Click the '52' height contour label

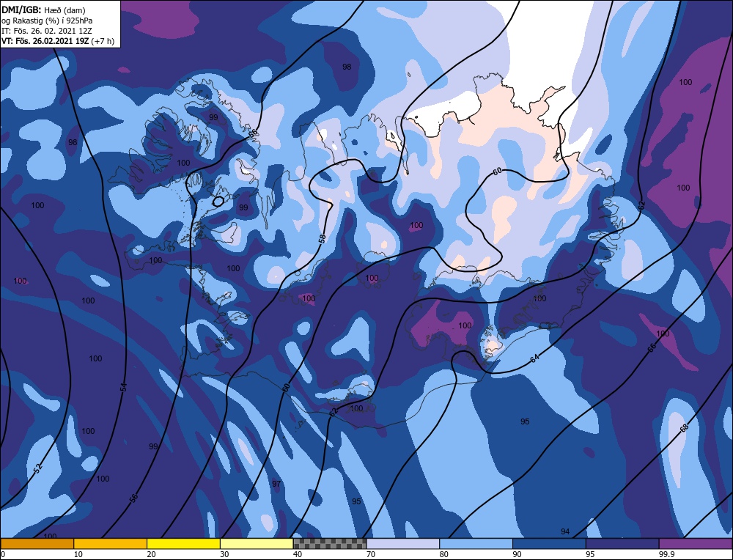tap(38, 469)
